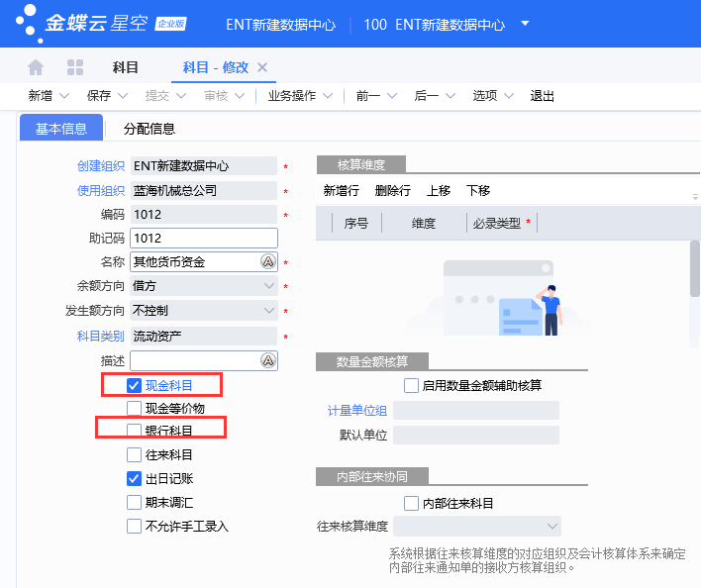Image resolution: width=701 pixels, height=588 pixels.
Task: Expand the 发生额方向 dropdown
Action: point(268,311)
